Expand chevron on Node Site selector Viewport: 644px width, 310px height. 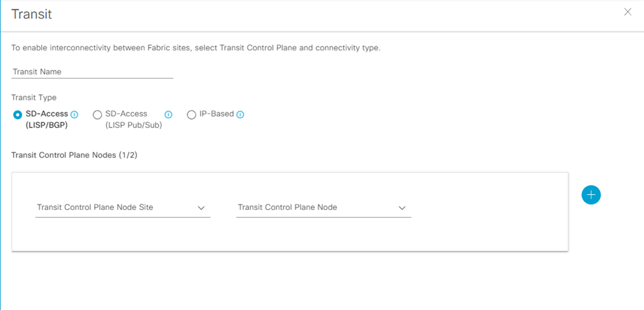(x=201, y=208)
